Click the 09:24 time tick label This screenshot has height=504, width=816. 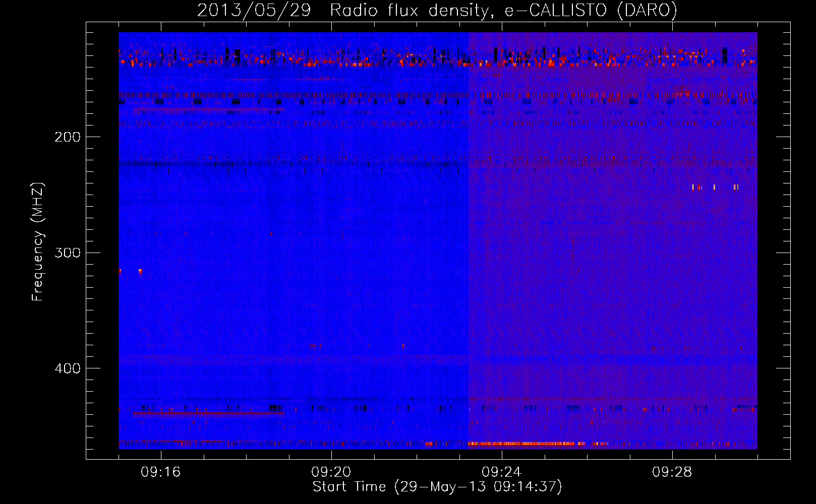click(x=502, y=472)
